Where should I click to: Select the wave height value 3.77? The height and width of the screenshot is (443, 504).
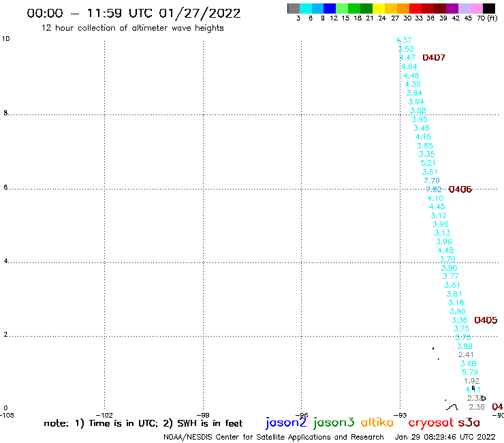pos(451,276)
